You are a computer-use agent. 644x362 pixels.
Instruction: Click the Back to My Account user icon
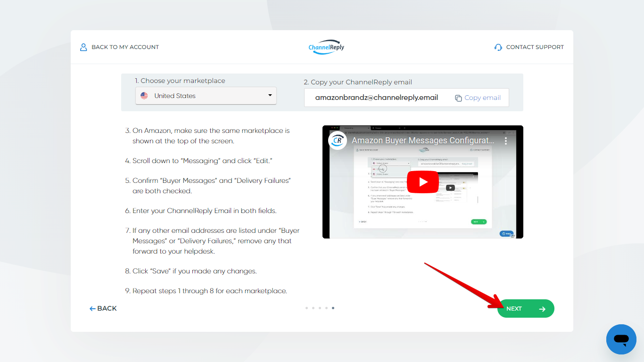(83, 47)
